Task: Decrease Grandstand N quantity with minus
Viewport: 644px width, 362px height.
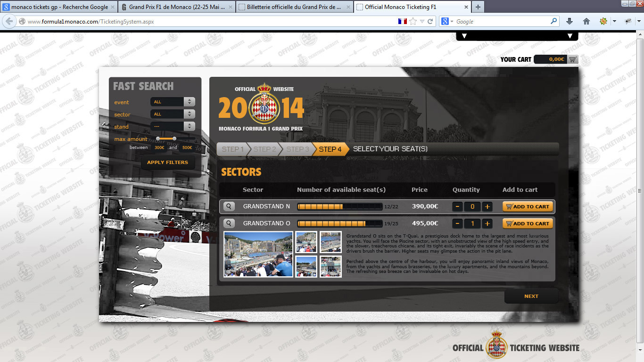Action: (x=457, y=206)
